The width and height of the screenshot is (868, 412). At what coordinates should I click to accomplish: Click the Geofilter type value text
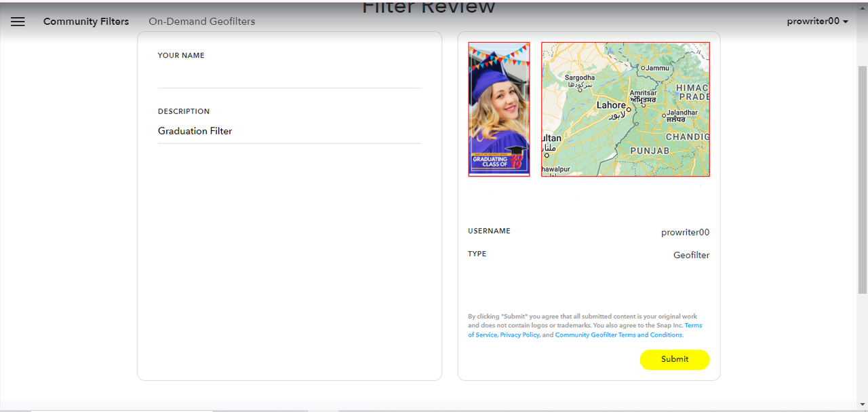[x=691, y=256]
